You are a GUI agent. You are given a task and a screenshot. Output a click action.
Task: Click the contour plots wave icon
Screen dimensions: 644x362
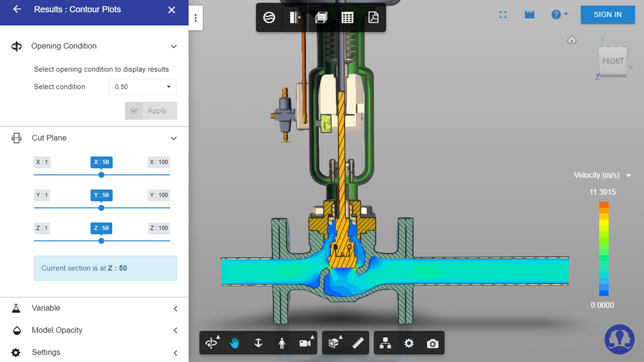coord(269,18)
